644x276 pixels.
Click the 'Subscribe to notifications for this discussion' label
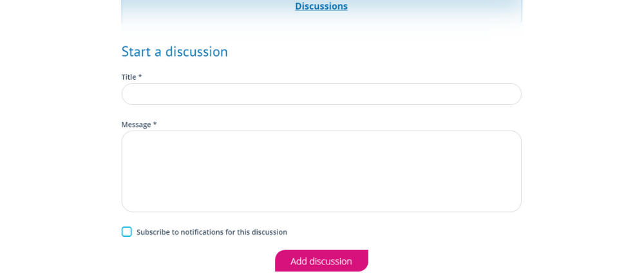[x=212, y=232]
